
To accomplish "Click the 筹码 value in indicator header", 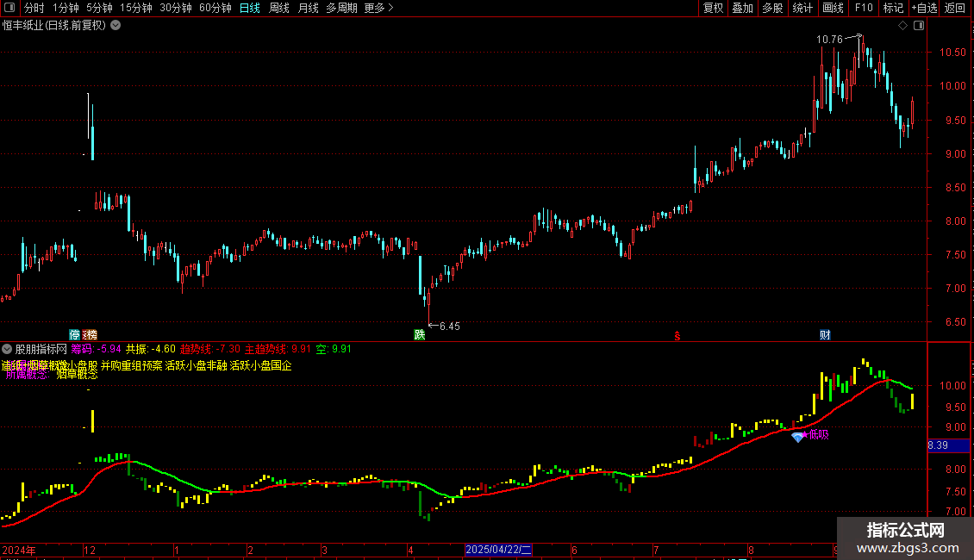I will (96, 349).
